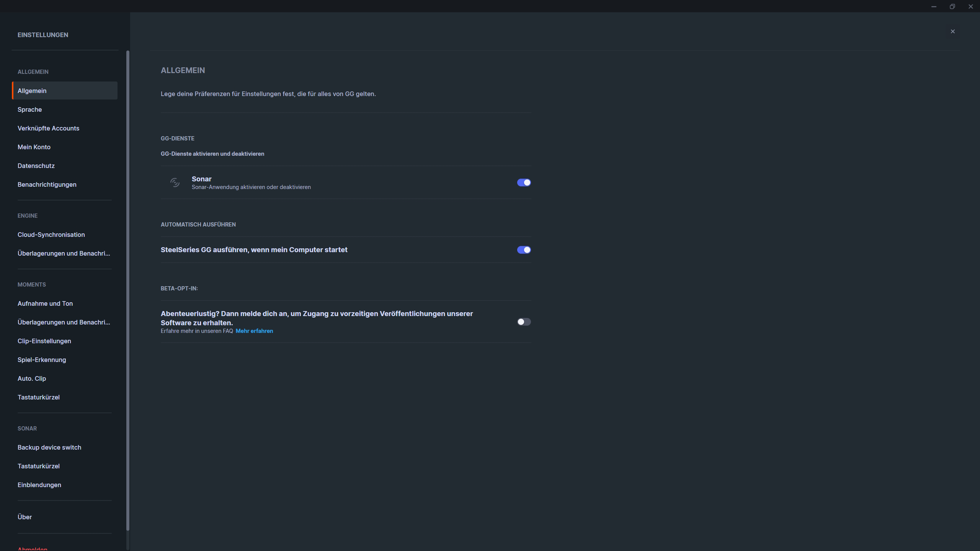Open the Mehr erfahren FAQ link

click(254, 331)
